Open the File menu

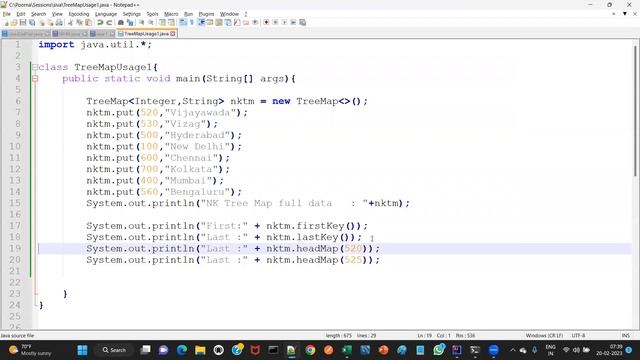point(7,14)
